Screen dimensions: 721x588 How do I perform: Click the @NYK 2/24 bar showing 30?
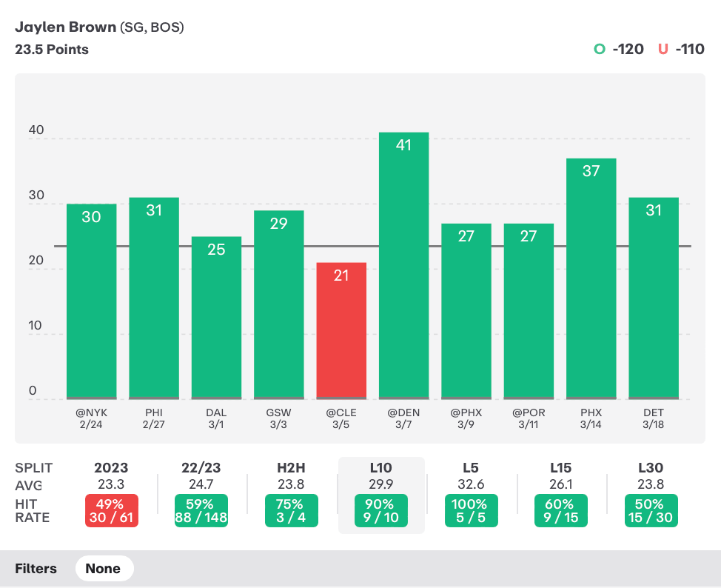92,301
